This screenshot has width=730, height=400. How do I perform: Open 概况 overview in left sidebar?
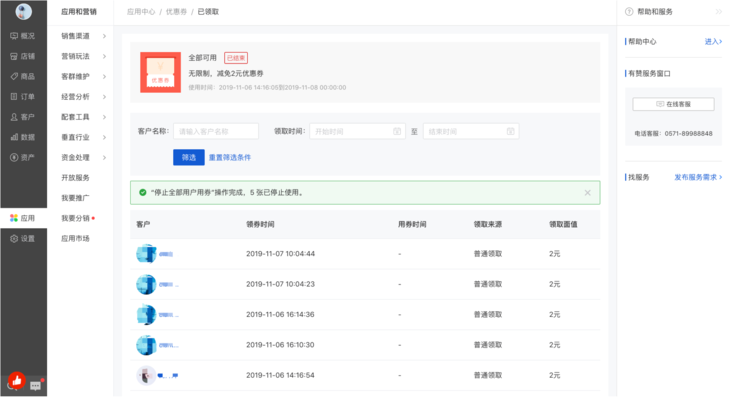pos(22,36)
